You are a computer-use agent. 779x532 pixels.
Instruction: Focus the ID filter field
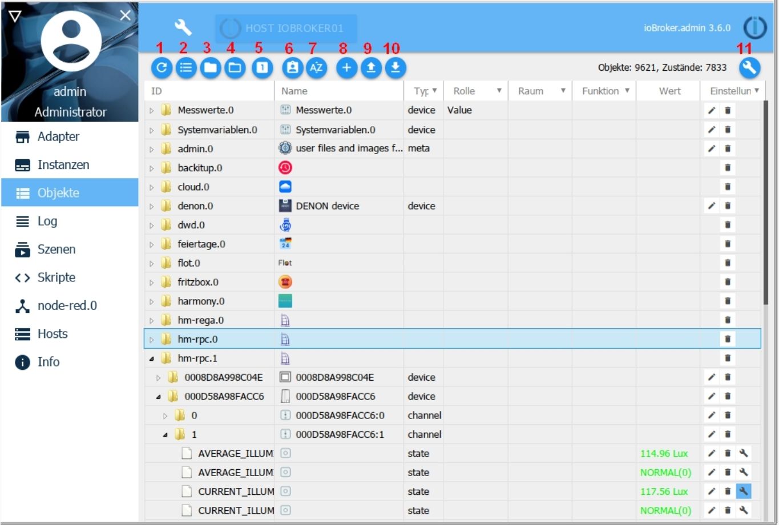[210, 91]
